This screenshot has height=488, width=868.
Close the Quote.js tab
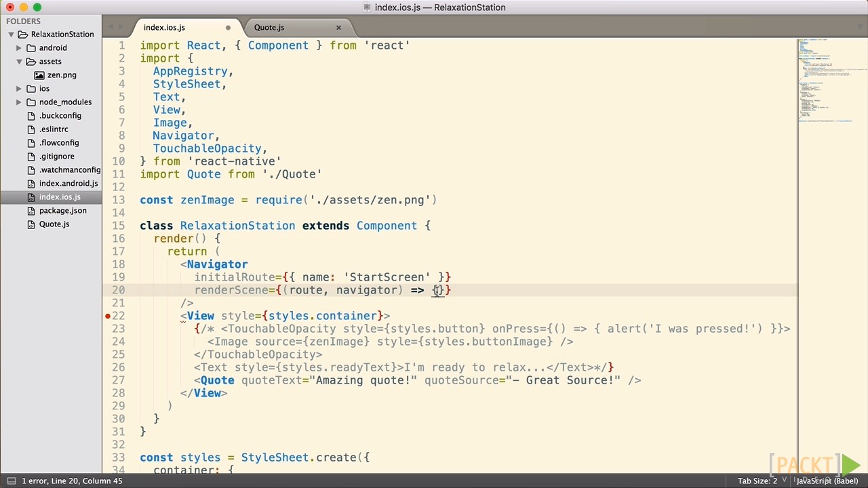(338, 28)
